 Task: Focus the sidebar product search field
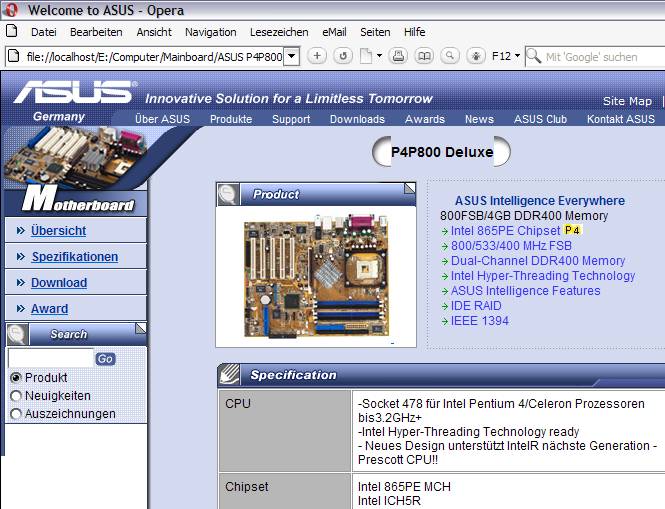51,358
